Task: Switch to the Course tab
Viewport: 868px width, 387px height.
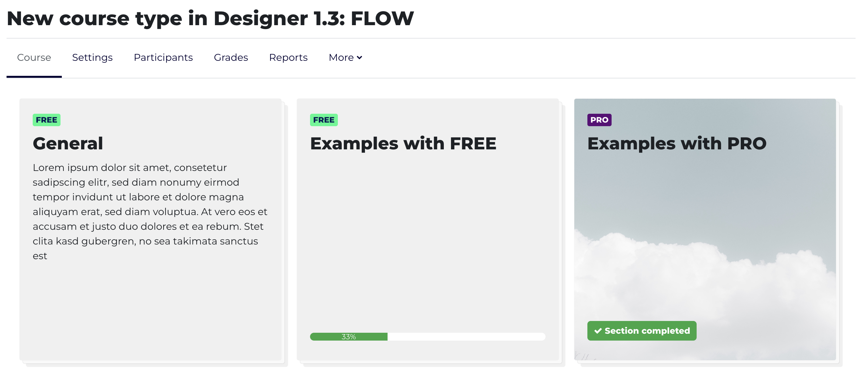Action: coord(34,58)
